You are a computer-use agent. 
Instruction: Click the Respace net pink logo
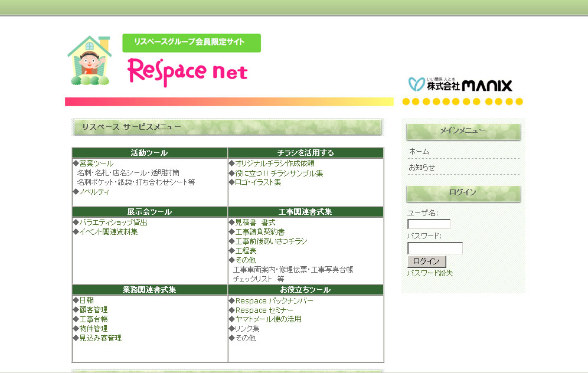tap(188, 72)
